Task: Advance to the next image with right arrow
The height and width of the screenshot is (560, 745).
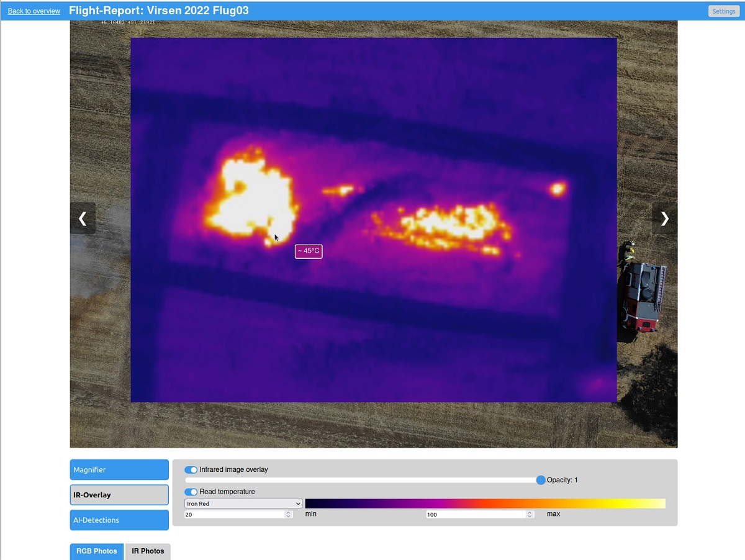Action: pos(664,219)
